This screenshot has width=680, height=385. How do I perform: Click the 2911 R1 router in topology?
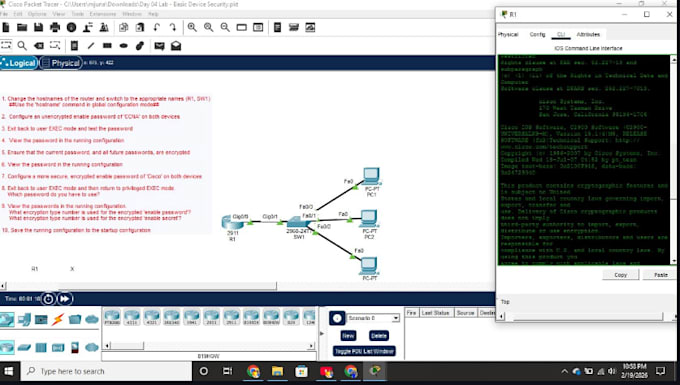click(x=233, y=222)
